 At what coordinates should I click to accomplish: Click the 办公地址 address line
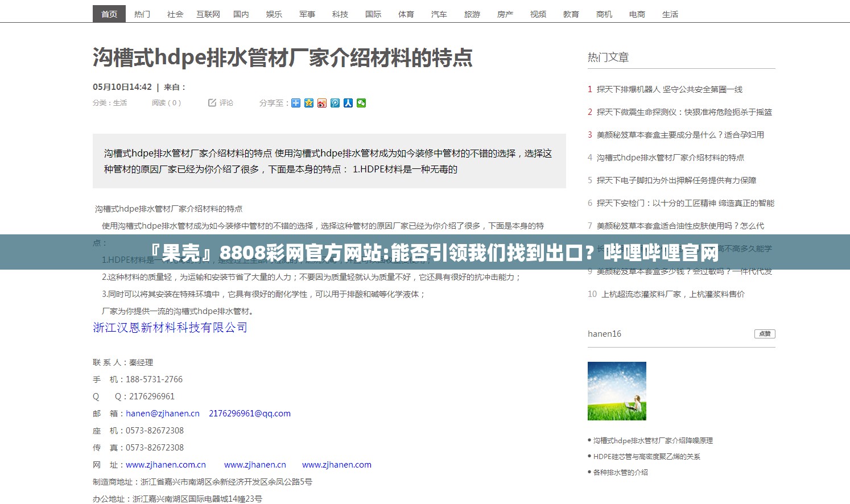click(x=178, y=499)
